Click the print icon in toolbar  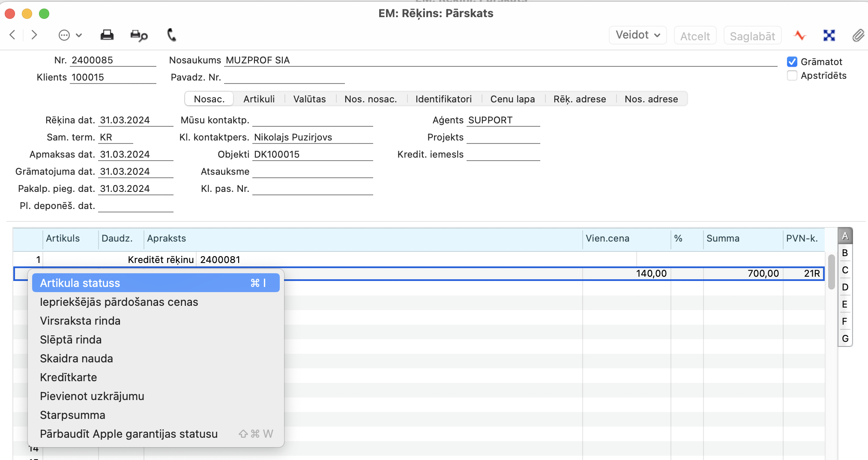pos(107,35)
